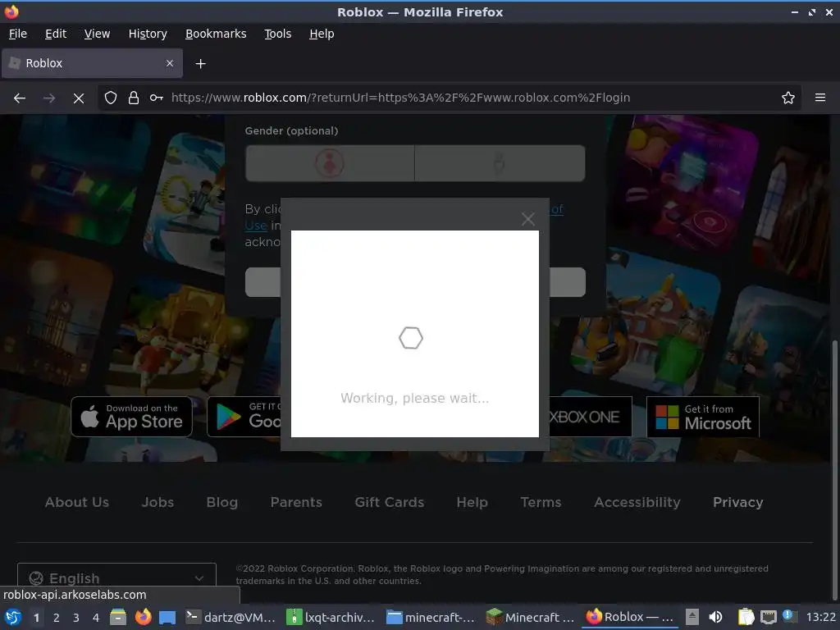
Task: Open the LXQt start menu icon
Action: 13,617
